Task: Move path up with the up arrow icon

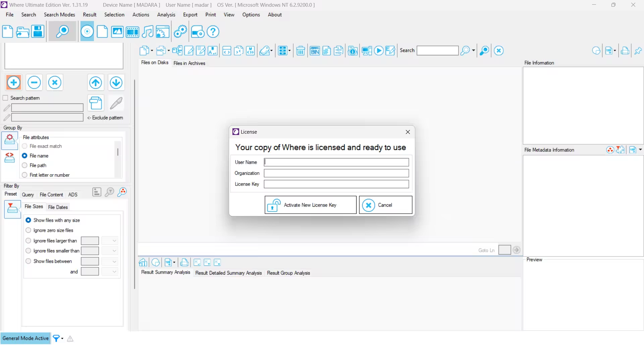Action: (x=96, y=82)
